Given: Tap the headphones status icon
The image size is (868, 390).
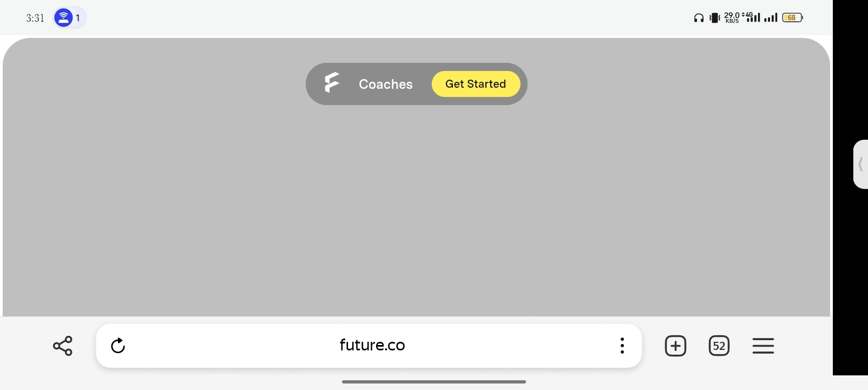Looking at the screenshot, I should click(x=699, y=18).
